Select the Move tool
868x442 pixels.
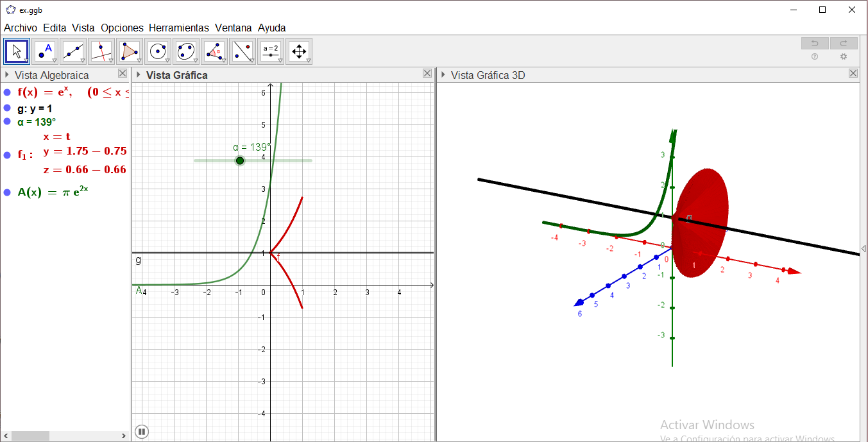pyautogui.click(x=17, y=51)
